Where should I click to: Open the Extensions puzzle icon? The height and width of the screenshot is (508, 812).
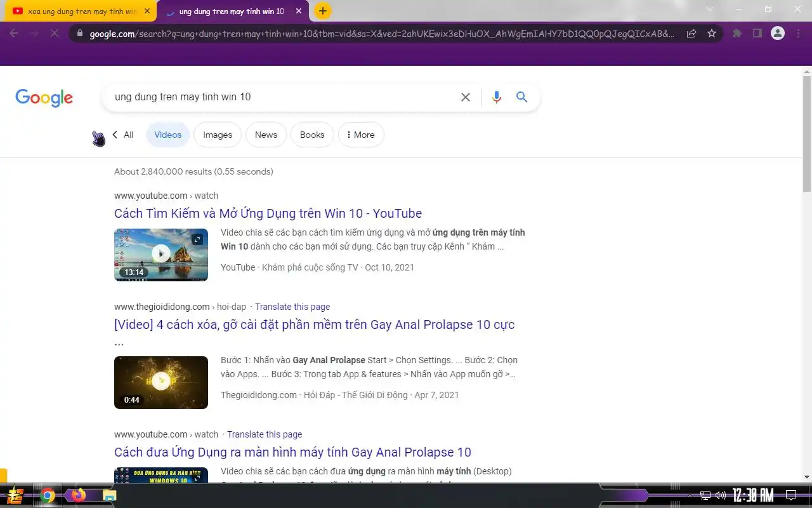(x=737, y=34)
